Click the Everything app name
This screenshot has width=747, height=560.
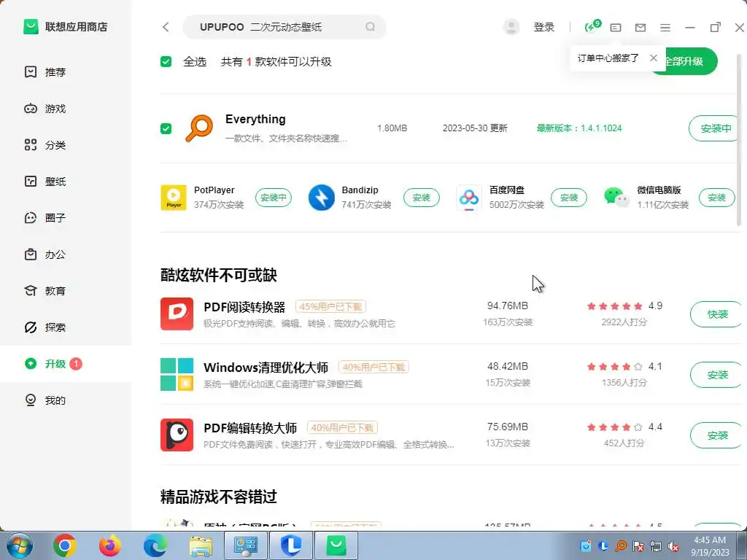(255, 119)
